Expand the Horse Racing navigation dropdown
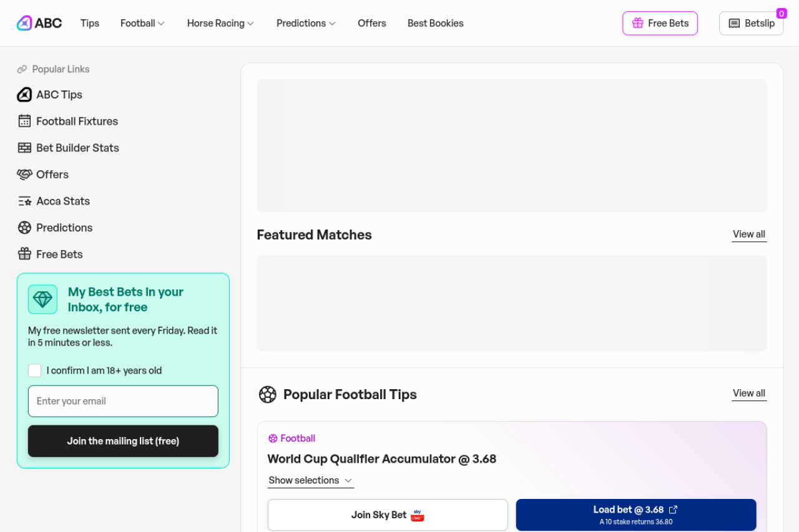 [220, 23]
